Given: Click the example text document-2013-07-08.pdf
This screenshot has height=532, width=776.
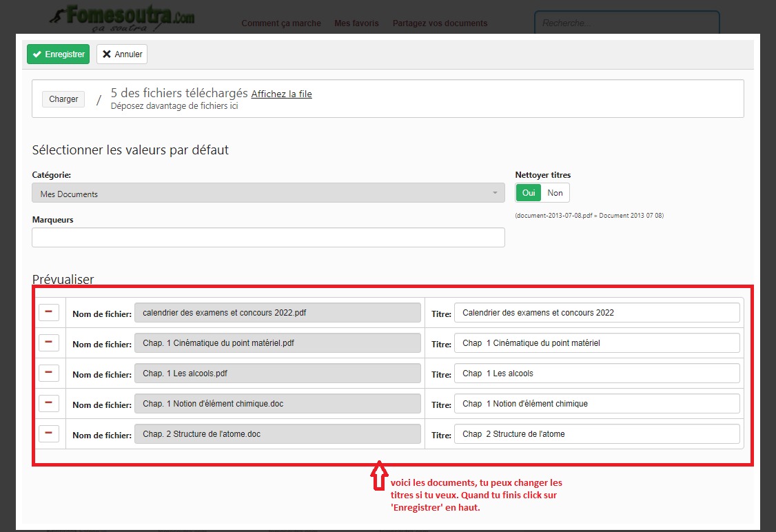Looking at the screenshot, I should 553,216.
